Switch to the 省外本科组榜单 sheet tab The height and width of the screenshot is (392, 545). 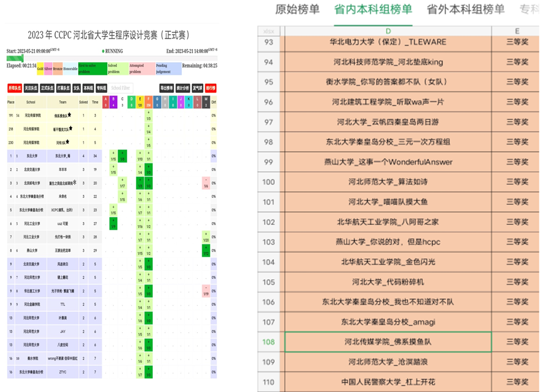tap(466, 9)
